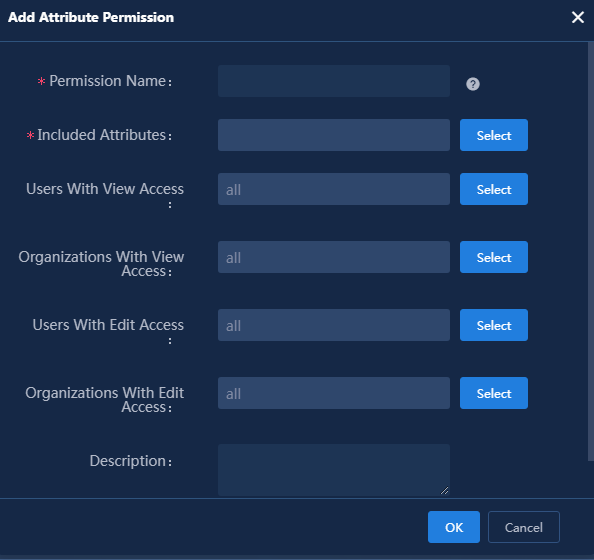Viewport: 594px width, 560px height.
Task: Open Select for Users With Edit Access
Action: tap(494, 325)
